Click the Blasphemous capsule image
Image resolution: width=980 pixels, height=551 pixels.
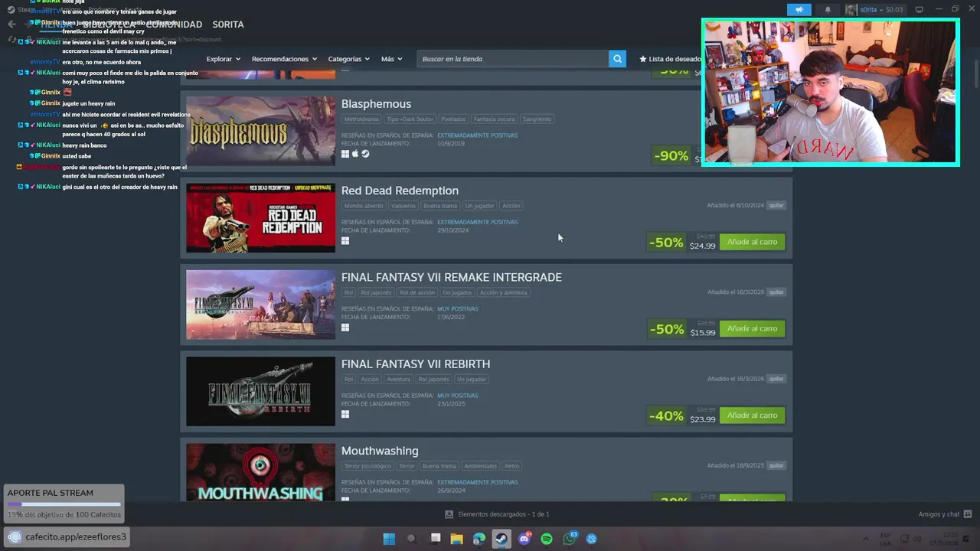(260, 131)
